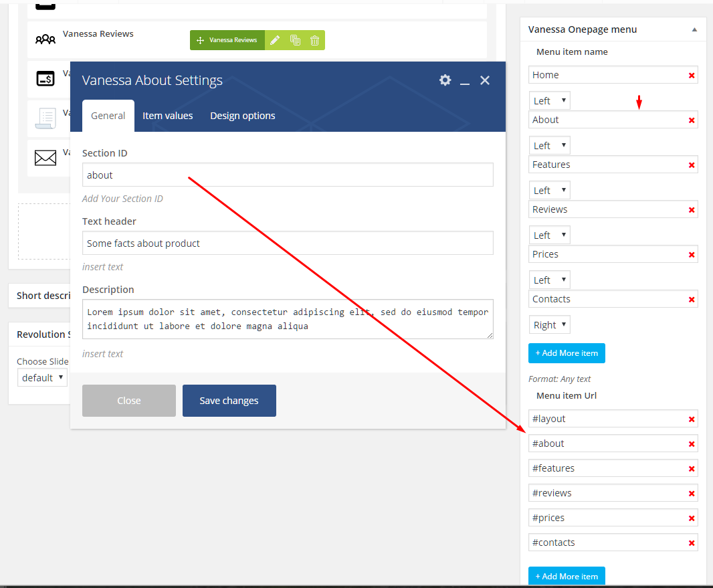The image size is (713, 588).
Task: Minimize the Vanessa About Settings dialog
Action: click(465, 81)
